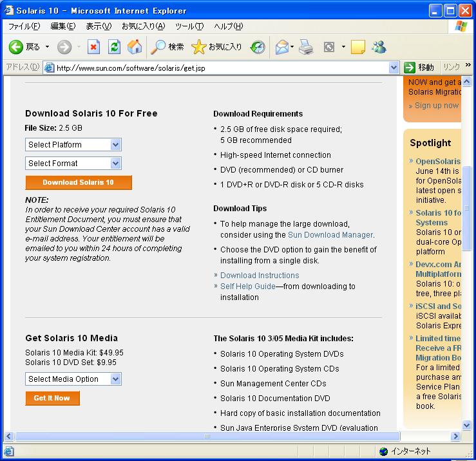
Task: Open the iSCSI and Solaris spotlight link
Action: click(x=439, y=306)
